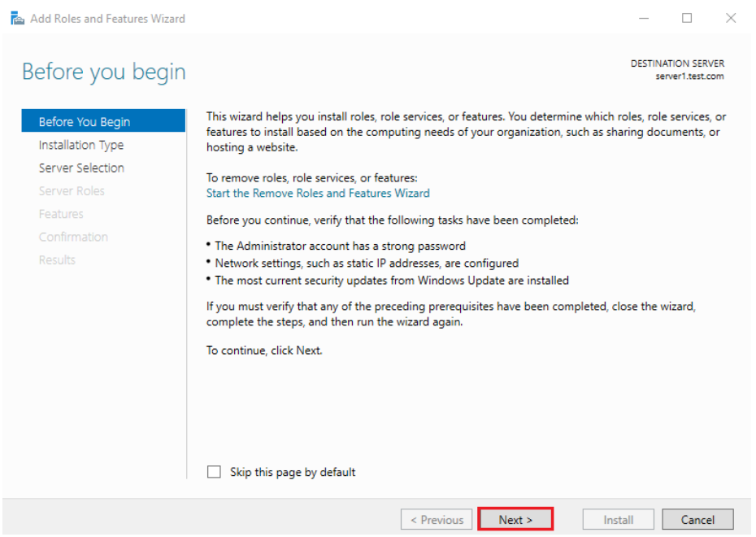Cancel the wizard
756x537 pixels.
coord(697,520)
